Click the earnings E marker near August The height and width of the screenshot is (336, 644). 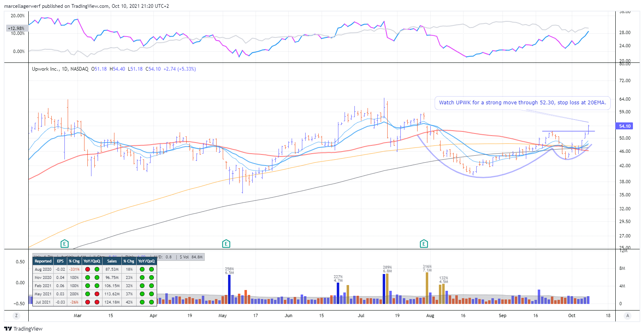424,244
